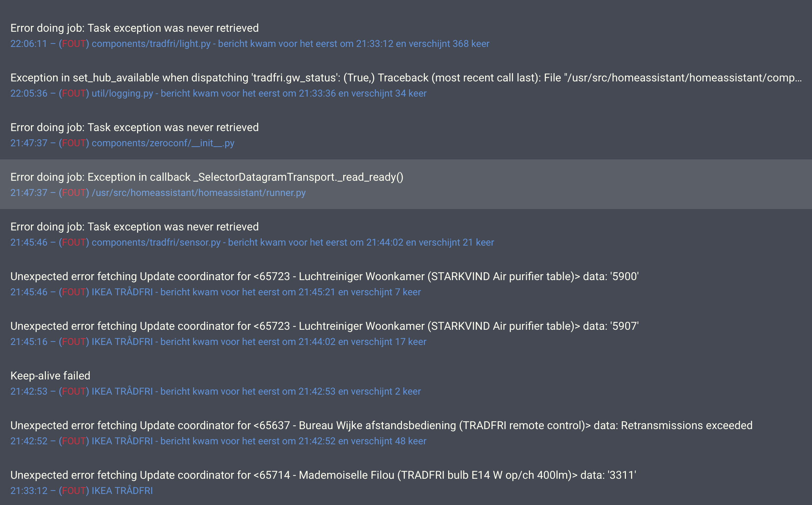The height and width of the screenshot is (505, 812).
Task: Select the STARKVIND data '5900' error entry
Action: 325,276
